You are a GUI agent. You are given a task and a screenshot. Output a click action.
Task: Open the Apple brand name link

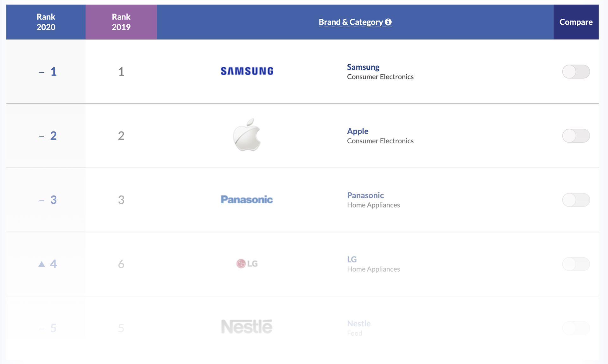358,131
